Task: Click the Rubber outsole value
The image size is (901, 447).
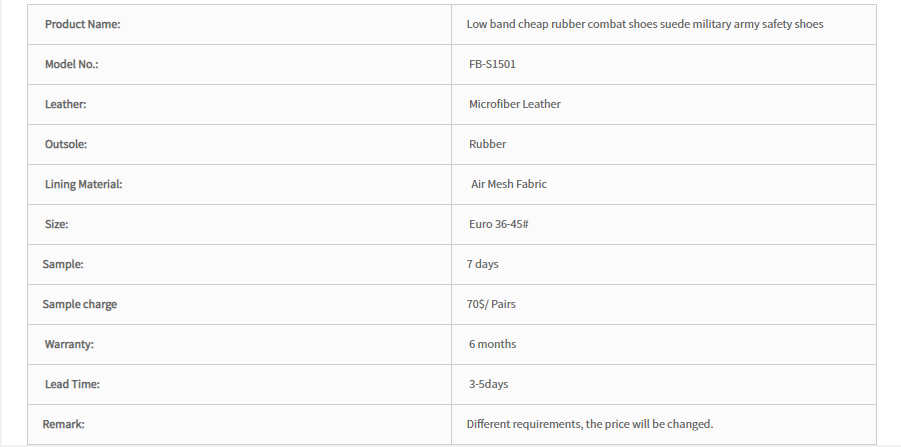Action: (487, 144)
